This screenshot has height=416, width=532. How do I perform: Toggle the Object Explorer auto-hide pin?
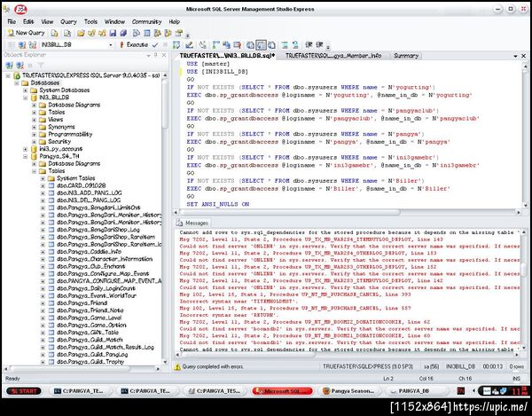(156, 55)
